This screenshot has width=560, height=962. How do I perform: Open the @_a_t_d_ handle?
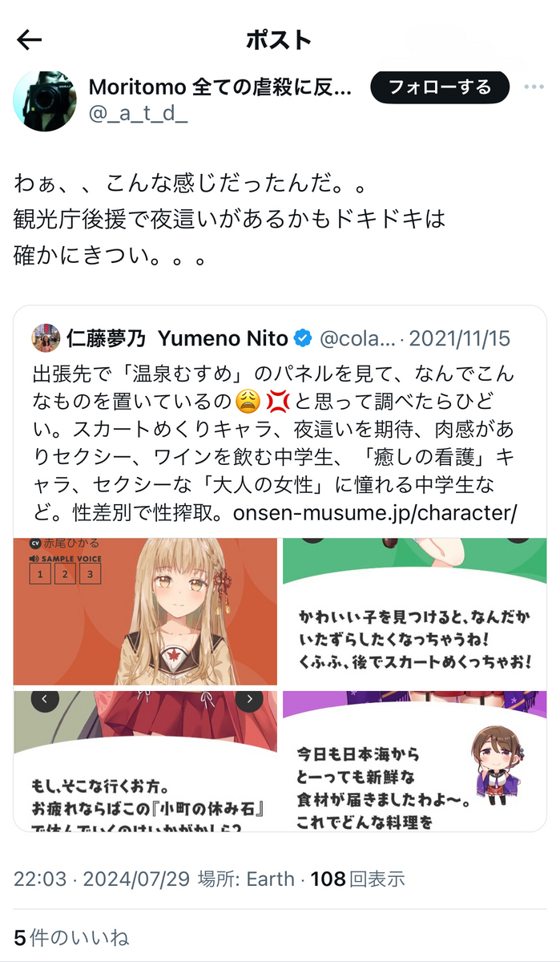pyautogui.click(x=138, y=115)
